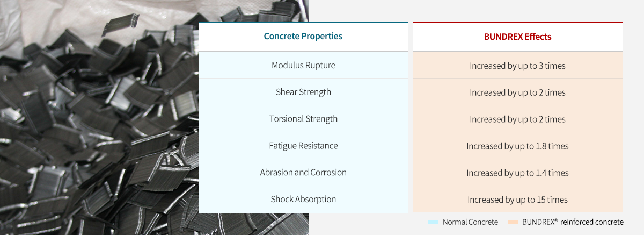Screen dimensions: 644x235
Task: Click 'Increased by up to 1.4 times' cell
Action: (518, 173)
